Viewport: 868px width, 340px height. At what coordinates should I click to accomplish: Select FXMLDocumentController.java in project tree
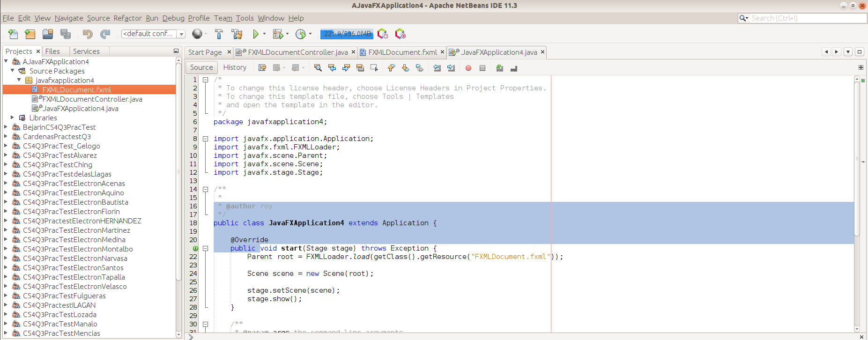click(92, 99)
